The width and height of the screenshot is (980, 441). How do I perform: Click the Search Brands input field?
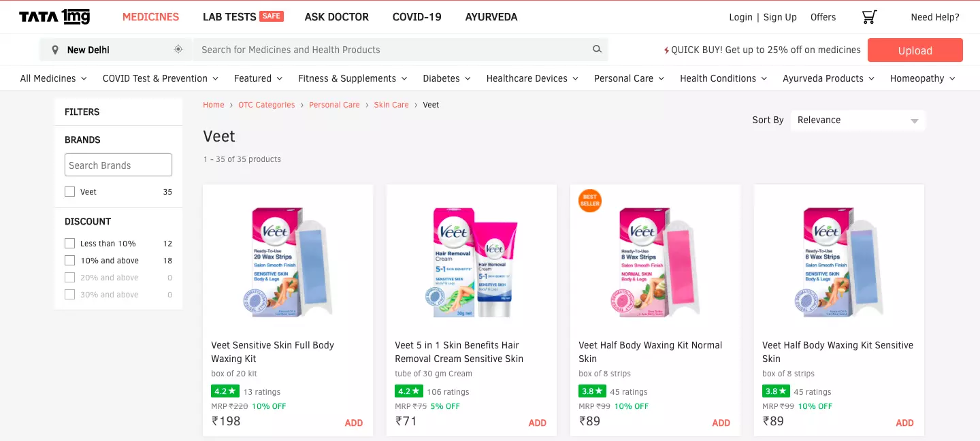(x=118, y=165)
